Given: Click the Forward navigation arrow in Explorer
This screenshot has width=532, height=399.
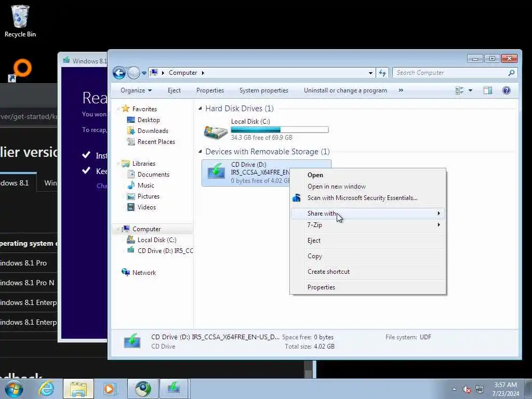Looking at the screenshot, I should pos(134,73).
